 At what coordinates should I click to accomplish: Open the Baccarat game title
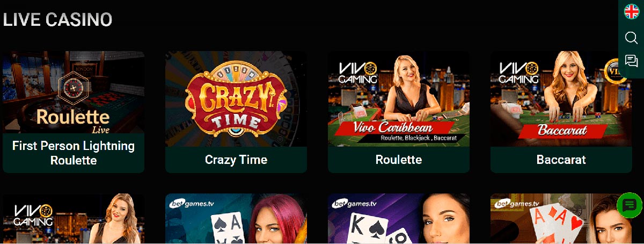pyautogui.click(x=561, y=160)
